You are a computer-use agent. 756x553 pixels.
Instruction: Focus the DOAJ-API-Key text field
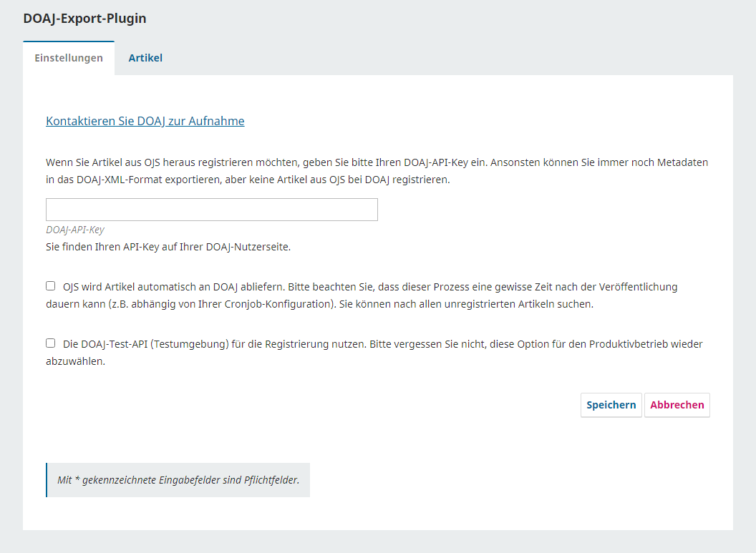(x=211, y=210)
